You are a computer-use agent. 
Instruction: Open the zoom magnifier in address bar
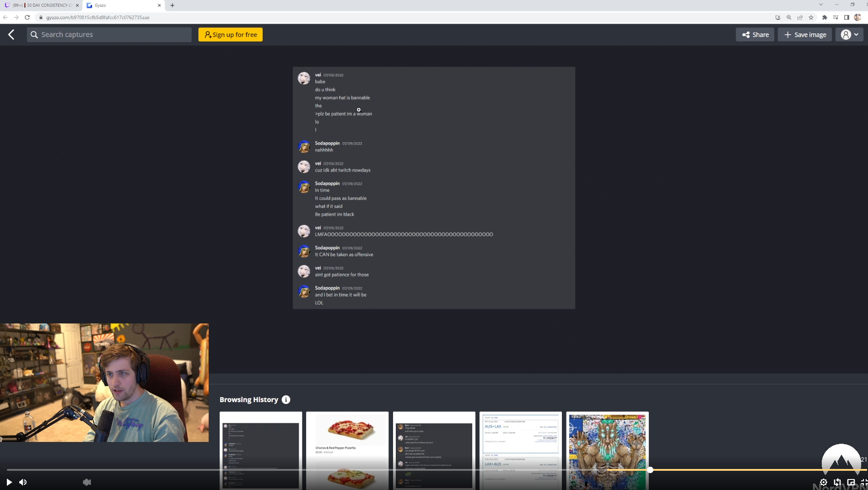[x=789, y=17]
